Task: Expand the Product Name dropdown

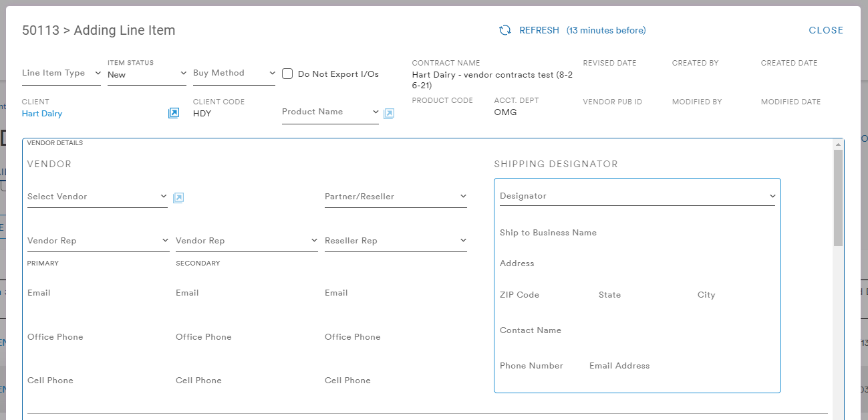Action: (330, 112)
